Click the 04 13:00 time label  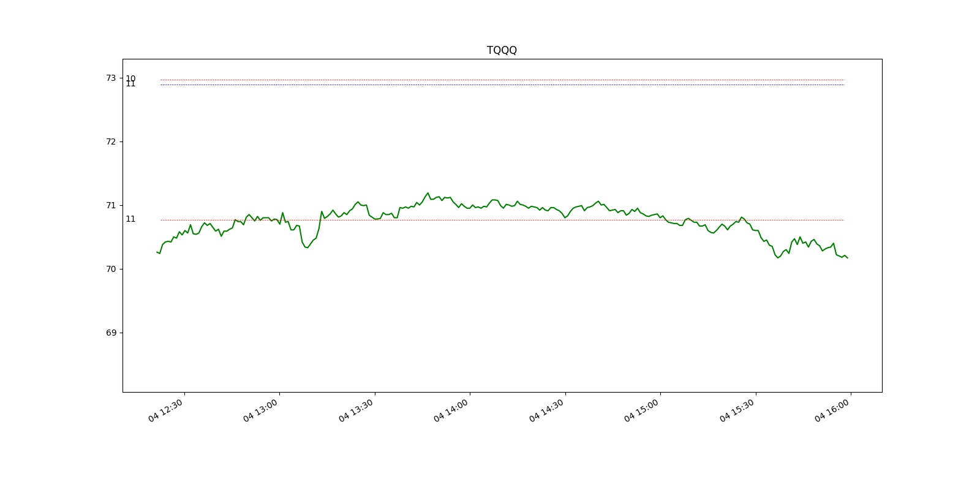260,410
